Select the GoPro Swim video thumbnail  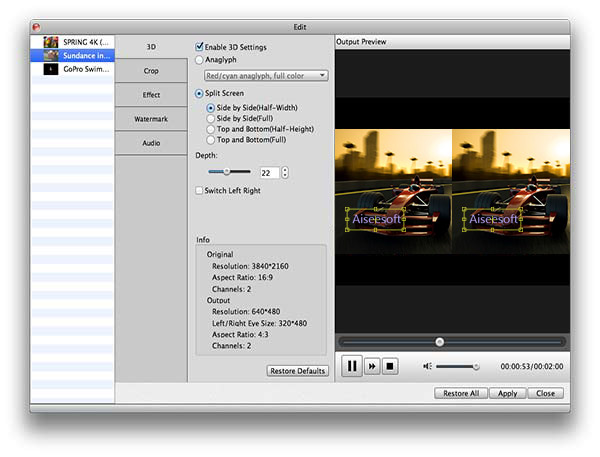tap(51, 69)
